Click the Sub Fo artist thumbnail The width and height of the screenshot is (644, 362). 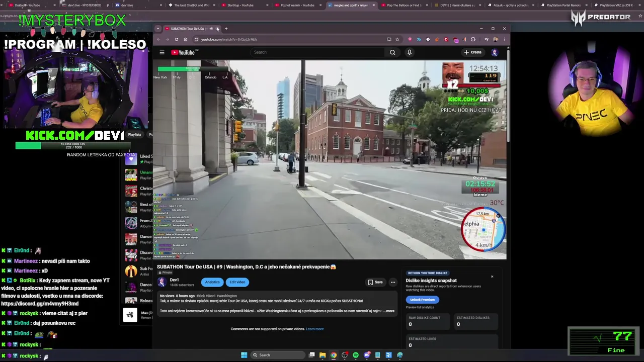[131, 271]
